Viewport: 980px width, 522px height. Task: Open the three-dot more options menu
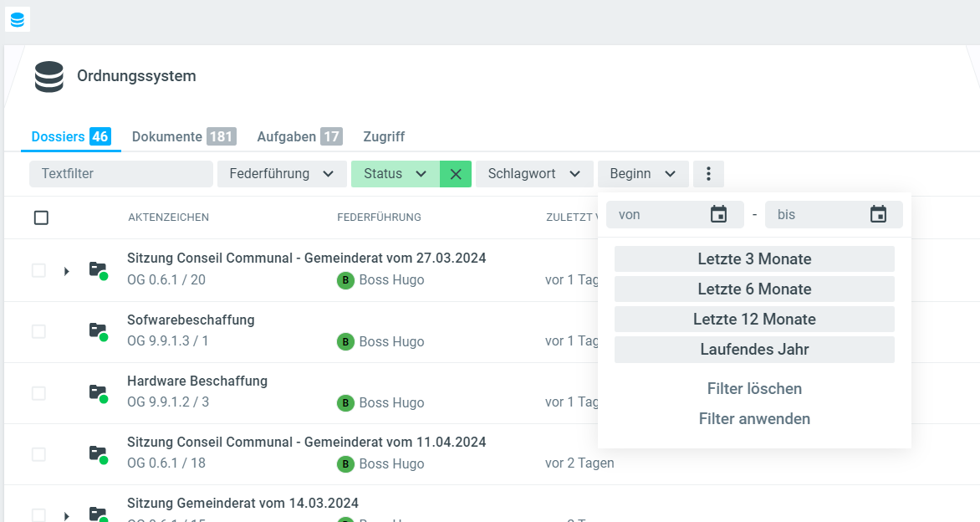pyautogui.click(x=708, y=174)
